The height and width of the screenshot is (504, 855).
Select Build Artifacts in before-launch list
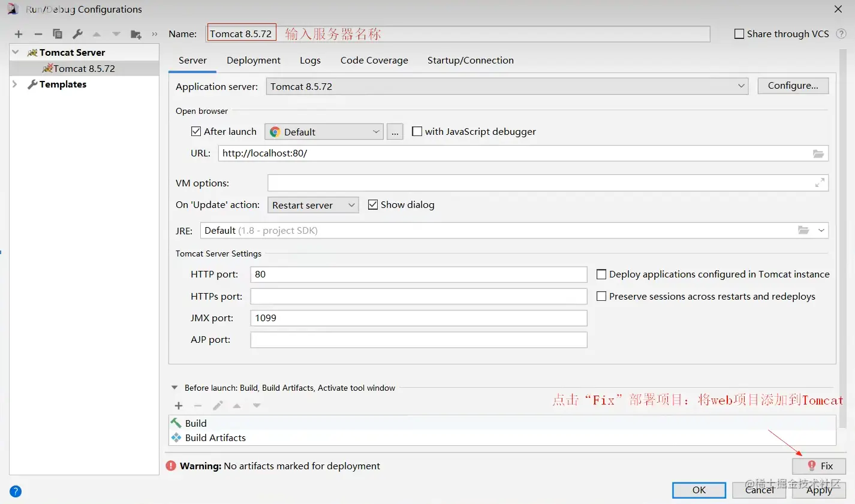[502, 437]
